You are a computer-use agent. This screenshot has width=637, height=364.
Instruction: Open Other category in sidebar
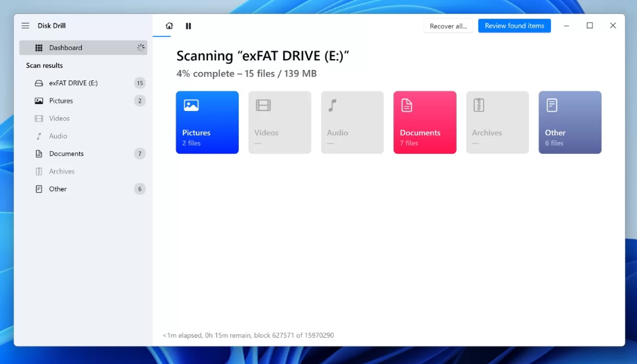(x=58, y=189)
